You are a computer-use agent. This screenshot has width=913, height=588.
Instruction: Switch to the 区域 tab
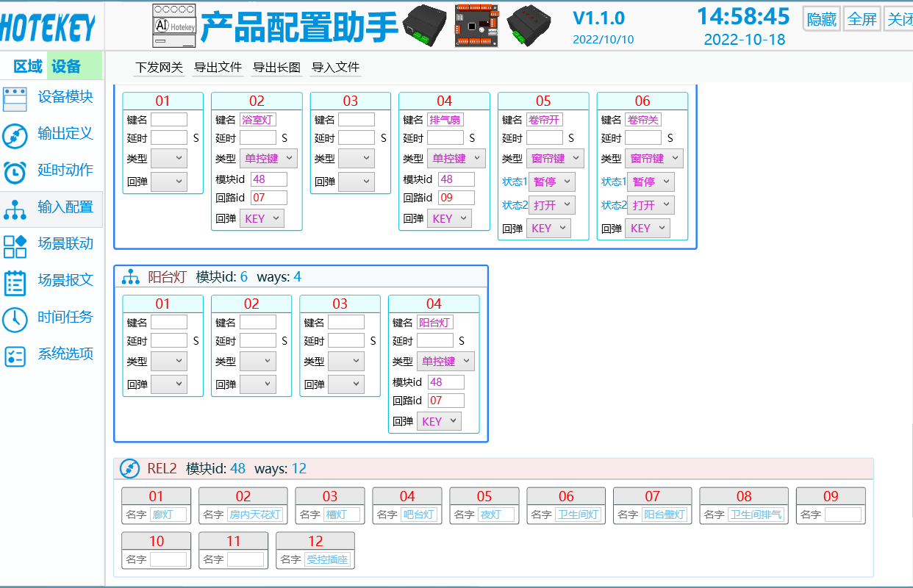28,67
